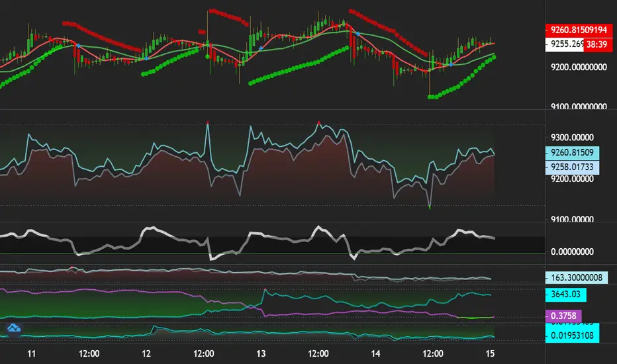Viewport: 617px width, 364px height.
Task: Click the TradingView cloud logo icon
Action: tap(14, 328)
